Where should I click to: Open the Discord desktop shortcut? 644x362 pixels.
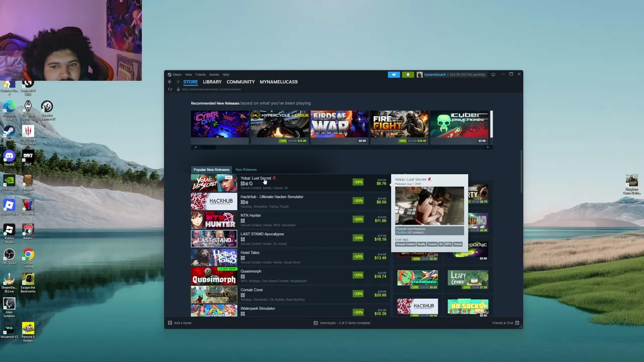(9, 158)
